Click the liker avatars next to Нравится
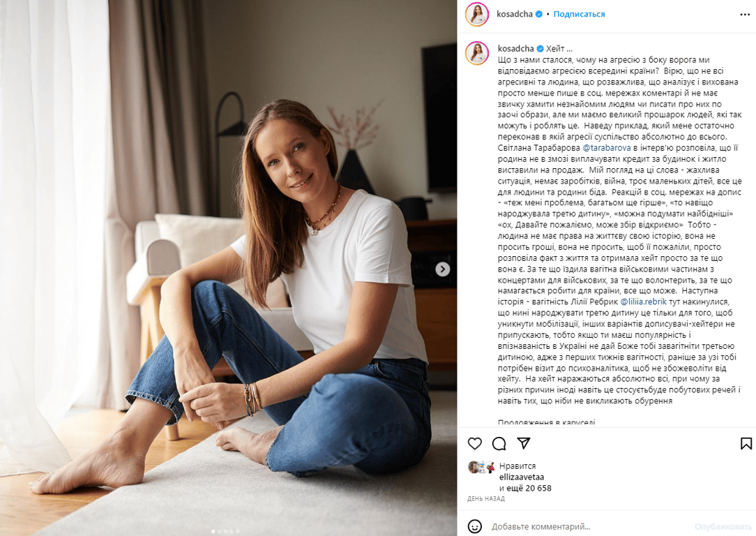 coord(482,466)
